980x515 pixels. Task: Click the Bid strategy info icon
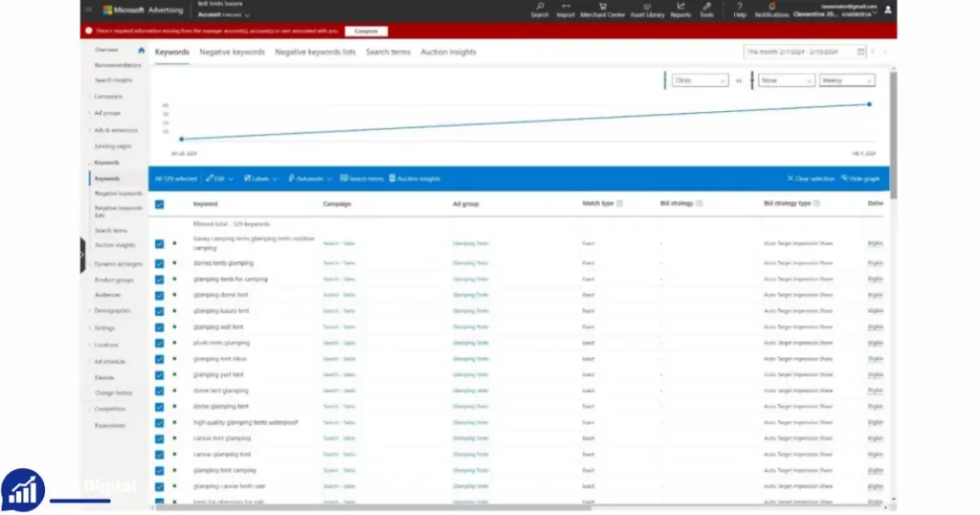[x=700, y=203]
